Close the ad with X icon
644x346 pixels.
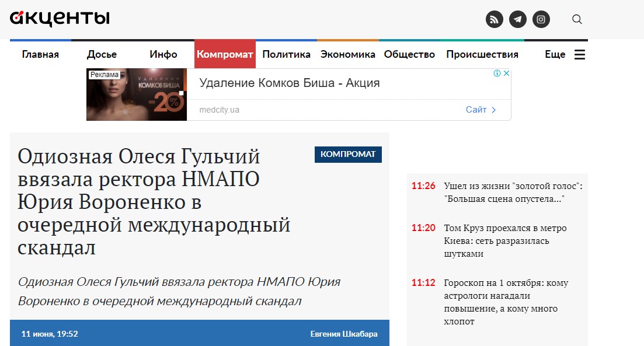507,74
